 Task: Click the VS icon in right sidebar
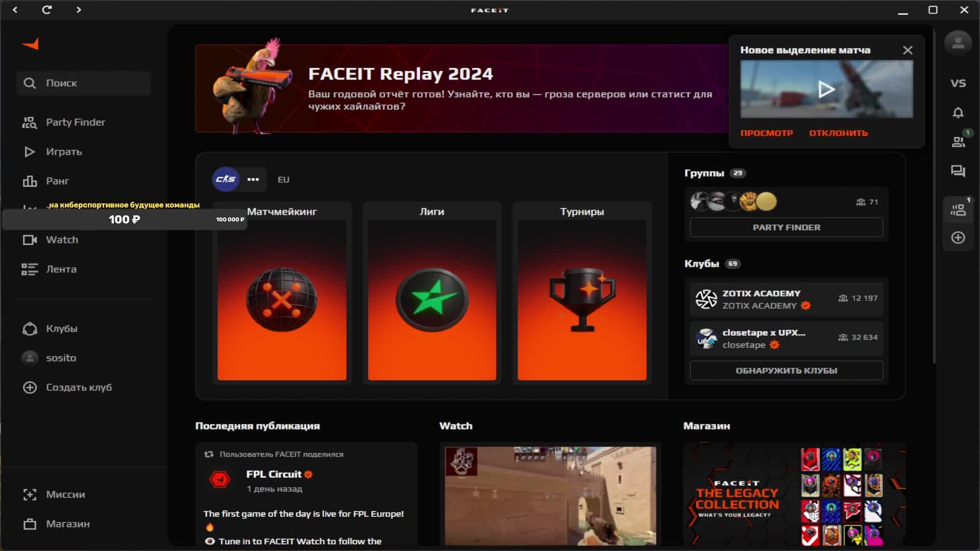tap(958, 83)
